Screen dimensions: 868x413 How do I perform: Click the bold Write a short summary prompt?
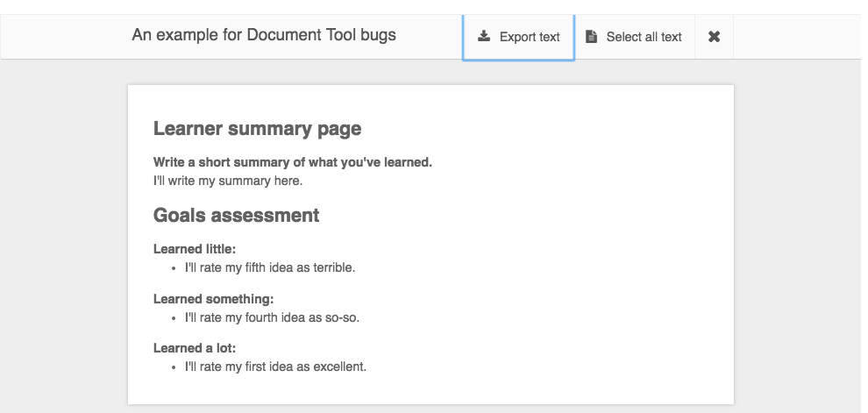tap(293, 162)
